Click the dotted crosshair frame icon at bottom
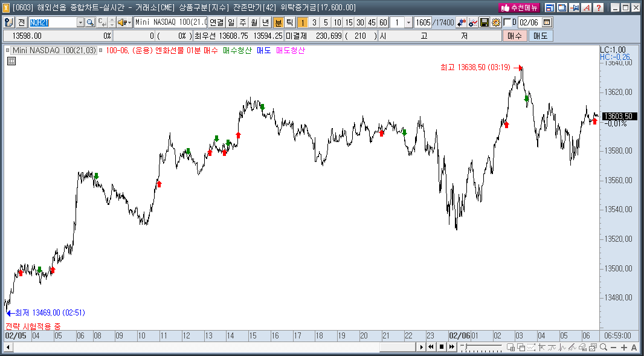The image size is (644, 356). tap(532, 347)
